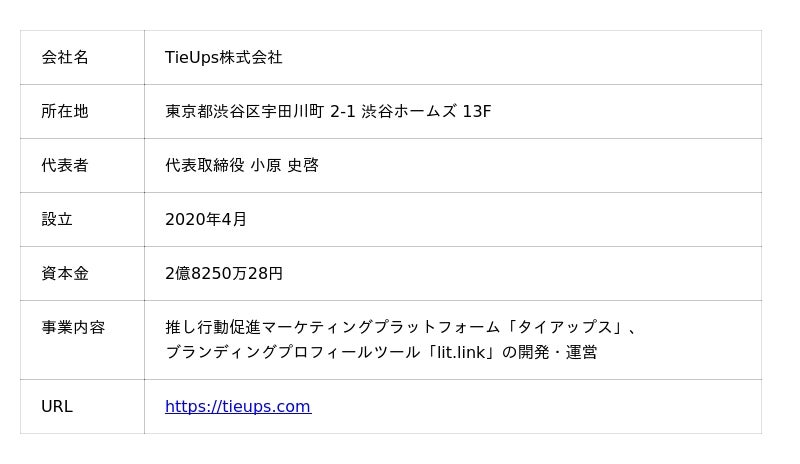Click the 代表者 row label
800x464 pixels.
pyautogui.click(x=65, y=165)
